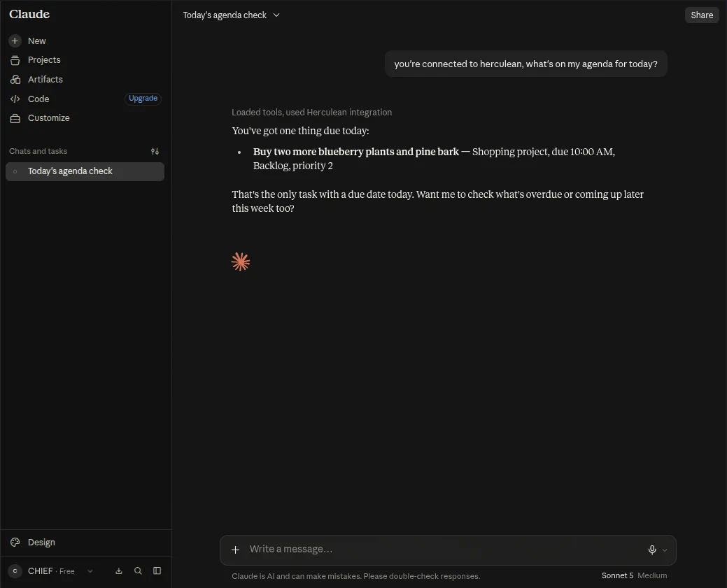727x588 pixels.
Task: Click the user message about herculean agenda
Action: point(525,64)
